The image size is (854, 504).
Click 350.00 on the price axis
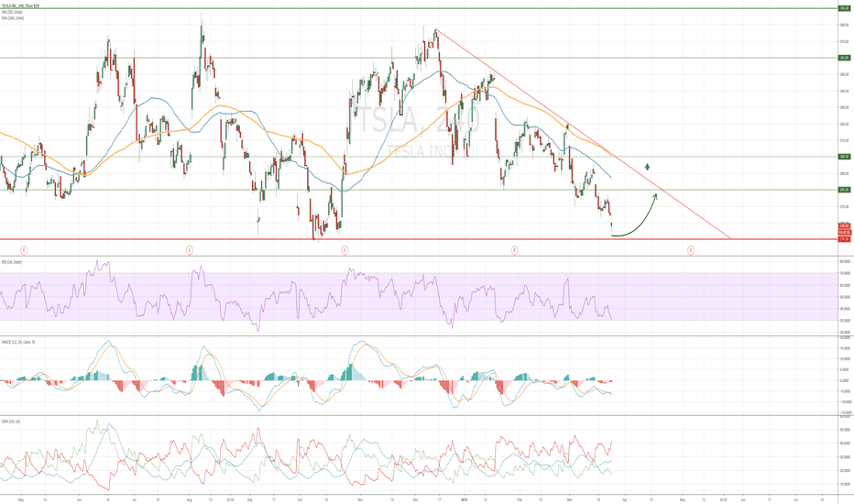(x=845, y=74)
